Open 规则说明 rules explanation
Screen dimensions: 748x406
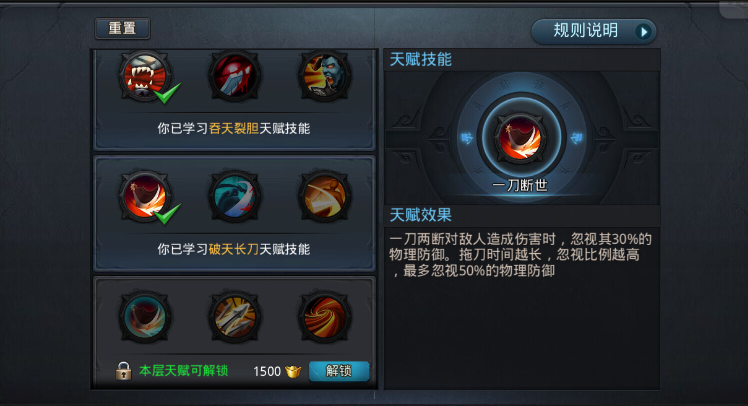pyautogui.click(x=593, y=31)
